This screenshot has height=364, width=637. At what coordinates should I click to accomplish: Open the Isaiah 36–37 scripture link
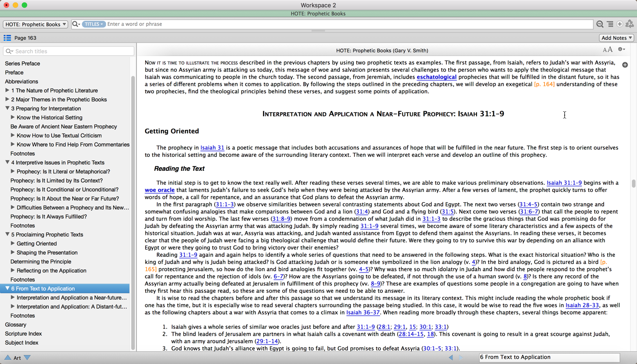(363, 313)
